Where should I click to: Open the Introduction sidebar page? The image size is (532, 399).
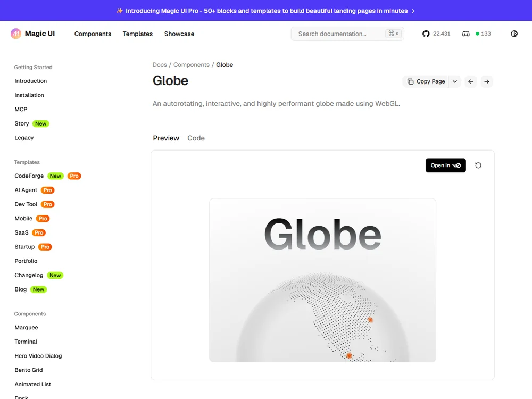[x=30, y=81]
